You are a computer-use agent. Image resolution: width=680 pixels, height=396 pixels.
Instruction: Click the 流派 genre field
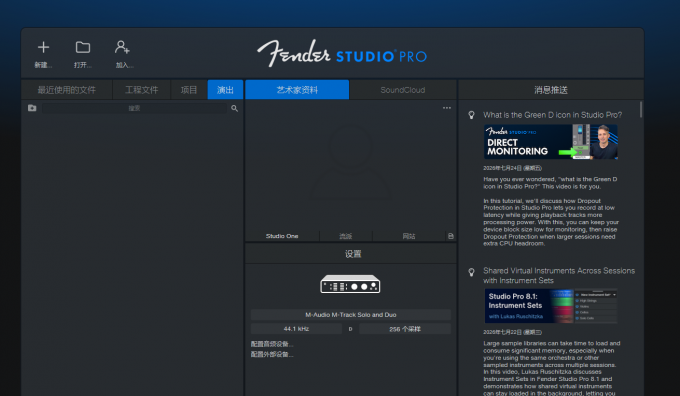(346, 236)
